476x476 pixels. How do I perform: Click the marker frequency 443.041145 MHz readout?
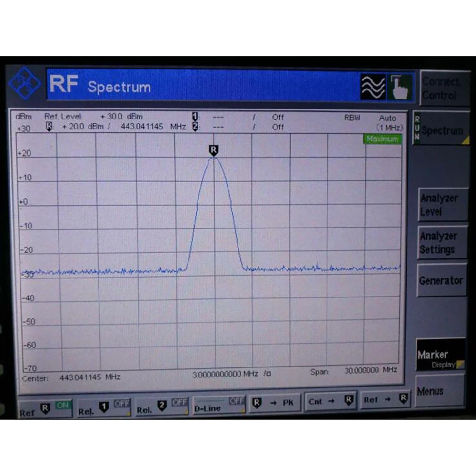point(153,126)
